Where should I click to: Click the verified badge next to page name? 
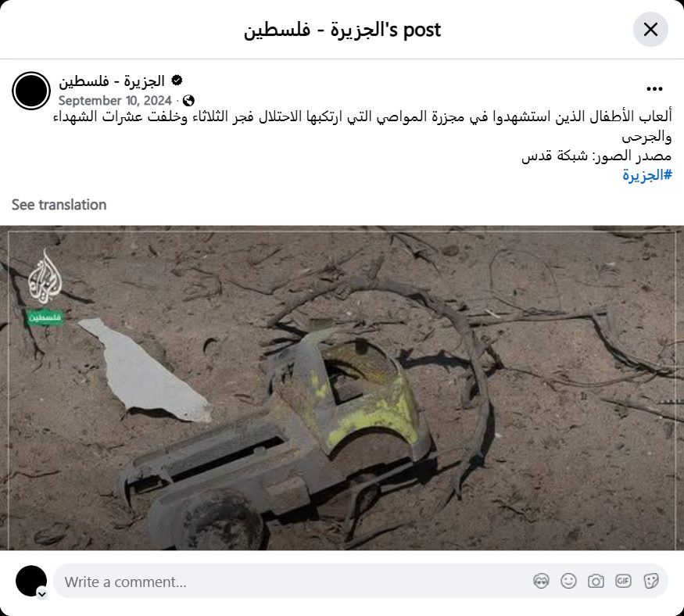(177, 81)
